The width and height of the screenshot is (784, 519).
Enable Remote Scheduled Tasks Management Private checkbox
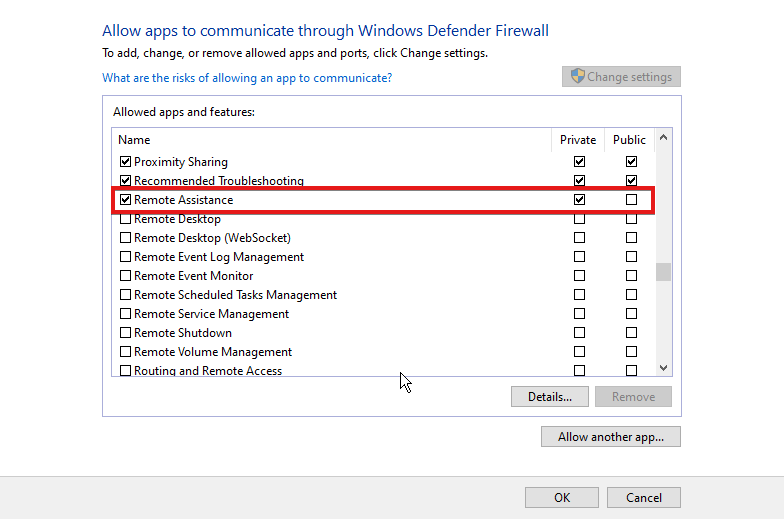pyautogui.click(x=580, y=294)
